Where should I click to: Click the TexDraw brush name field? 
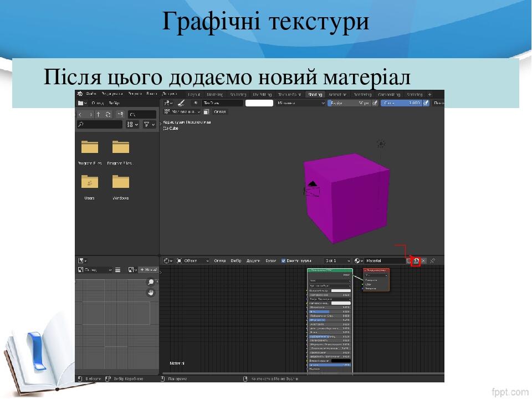[222, 103]
